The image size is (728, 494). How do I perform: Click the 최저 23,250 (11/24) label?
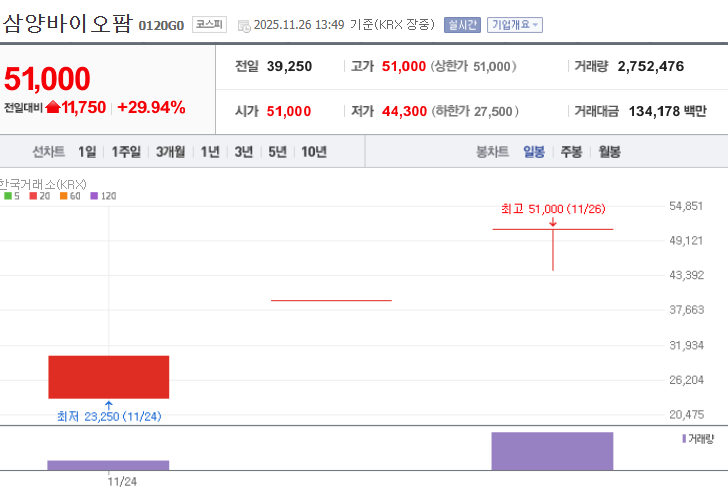pyautogui.click(x=109, y=416)
